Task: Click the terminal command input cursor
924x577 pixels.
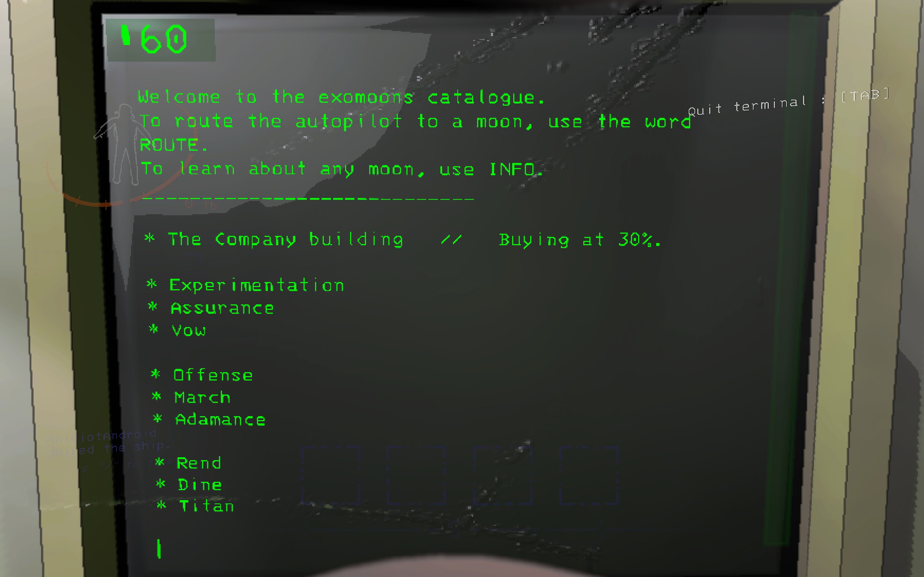Action: pyautogui.click(x=159, y=549)
